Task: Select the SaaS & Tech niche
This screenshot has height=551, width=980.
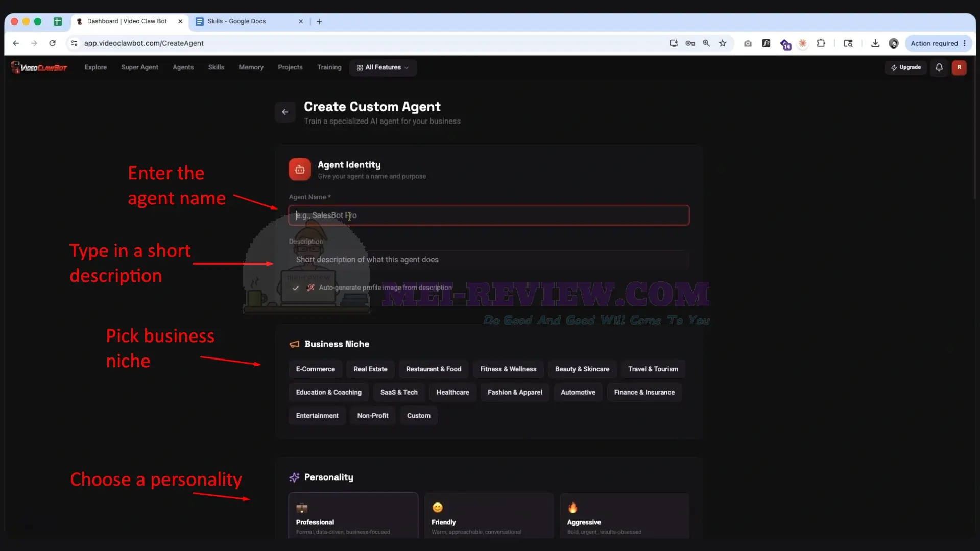Action: 399,393
